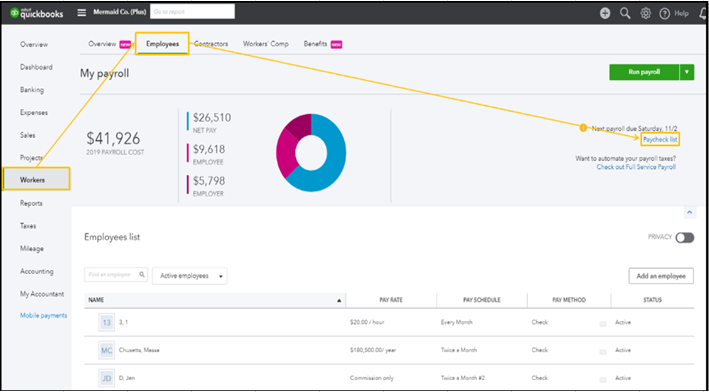Open employee named 3, 1

click(123, 323)
